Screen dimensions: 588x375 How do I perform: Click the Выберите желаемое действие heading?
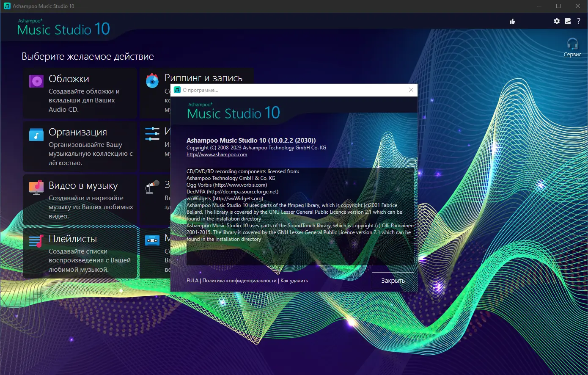pyautogui.click(x=88, y=57)
